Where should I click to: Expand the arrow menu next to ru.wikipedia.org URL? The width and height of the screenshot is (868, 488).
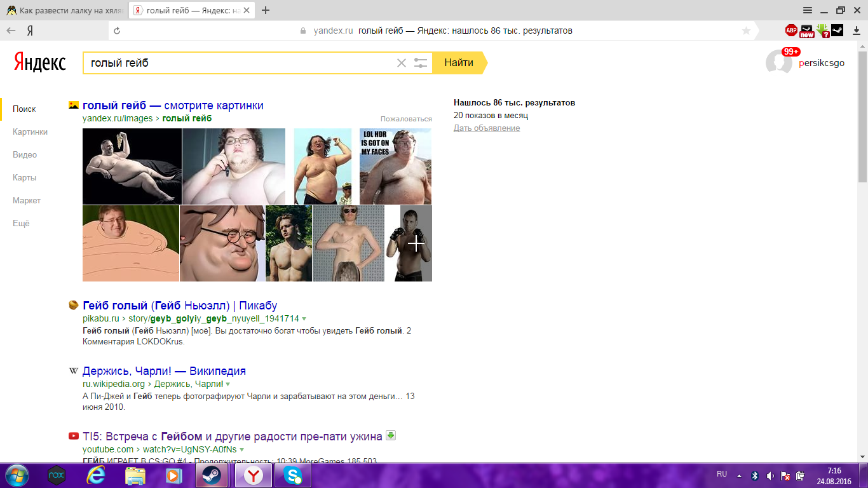pos(227,384)
